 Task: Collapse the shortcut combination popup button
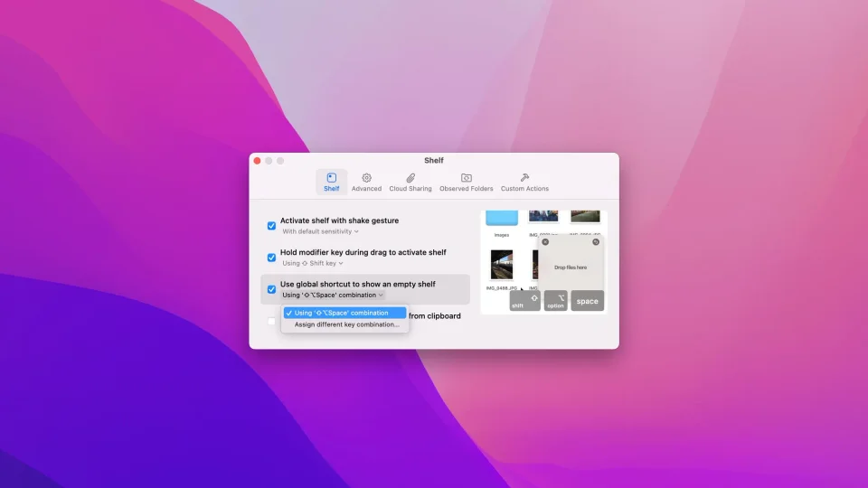[333, 295]
